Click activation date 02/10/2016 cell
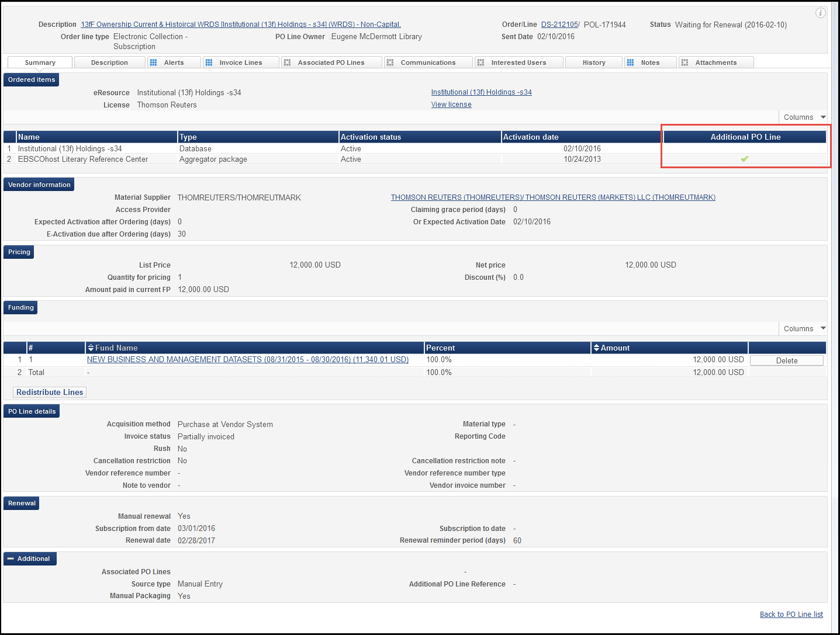Viewport: 840px width, 635px height. click(x=582, y=149)
